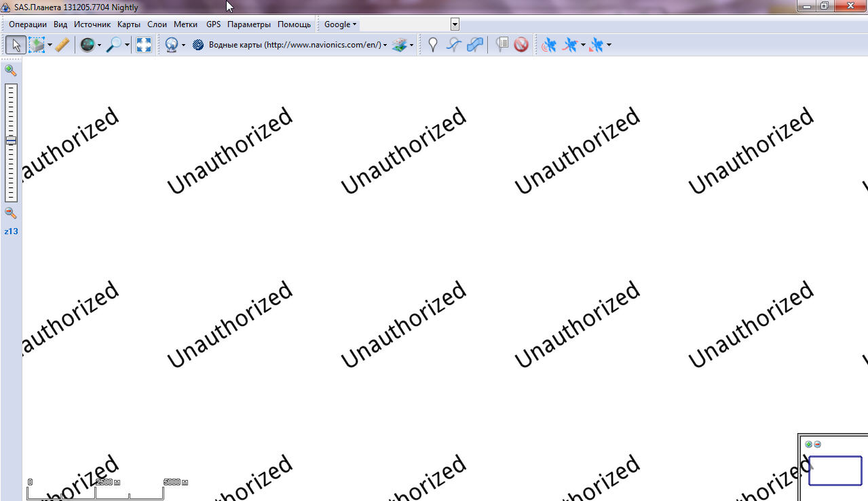Expand the layers selection dropdown arrow
The width and height of the screenshot is (868, 501).
(411, 45)
